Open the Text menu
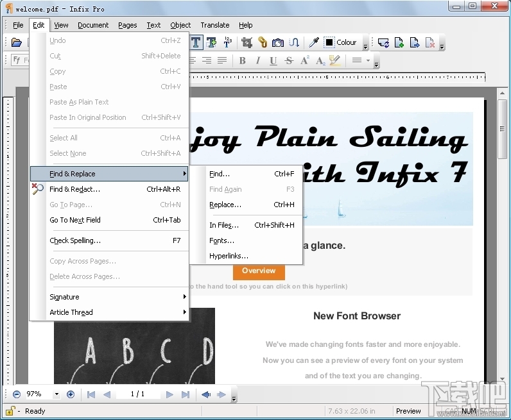The width and height of the screenshot is (511, 420). (153, 25)
